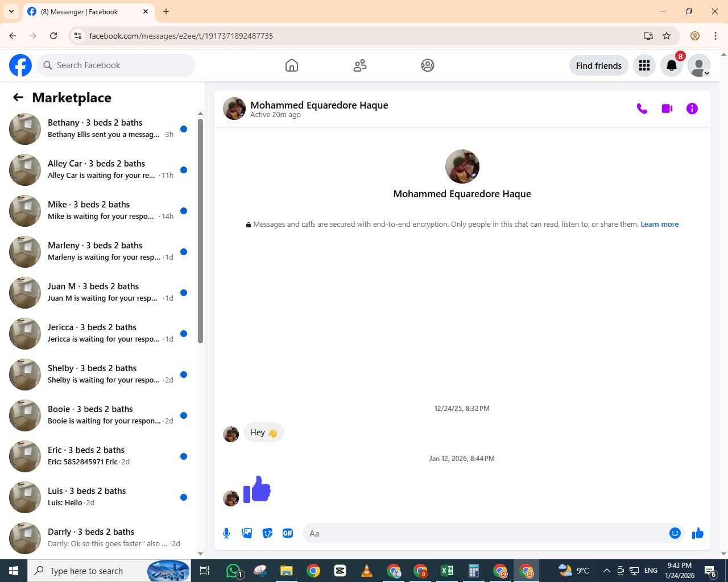Image resolution: width=728 pixels, height=582 pixels.
Task: Open the Groups icon in top bar
Action: tap(428, 65)
